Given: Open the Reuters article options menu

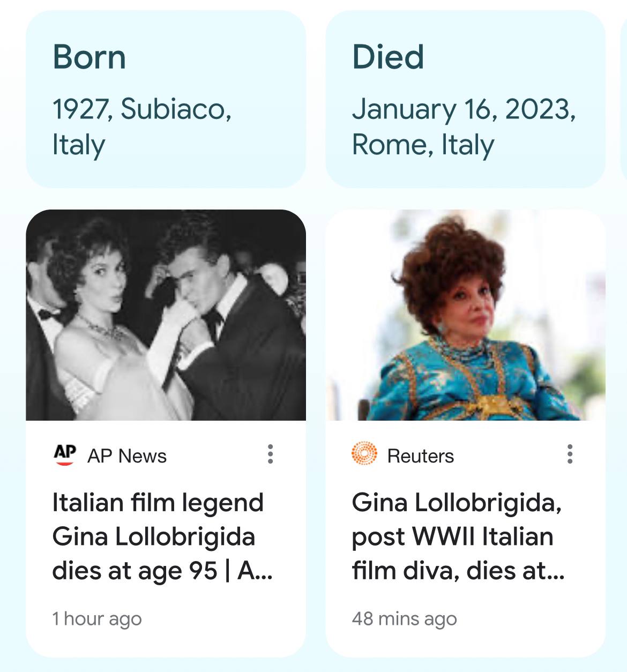Looking at the screenshot, I should click(x=570, y=454).
